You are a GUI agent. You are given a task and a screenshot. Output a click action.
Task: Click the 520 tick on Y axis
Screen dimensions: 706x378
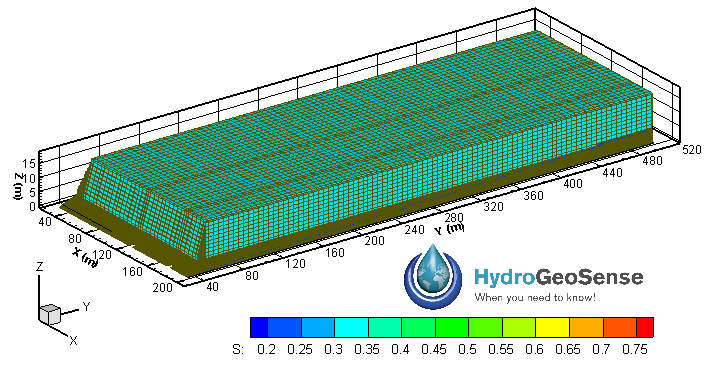pyautogui.click(x=692, y=150)
